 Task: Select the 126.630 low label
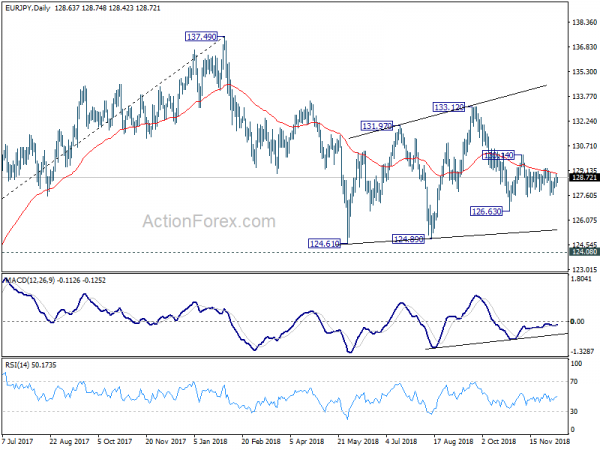[486, 211]
